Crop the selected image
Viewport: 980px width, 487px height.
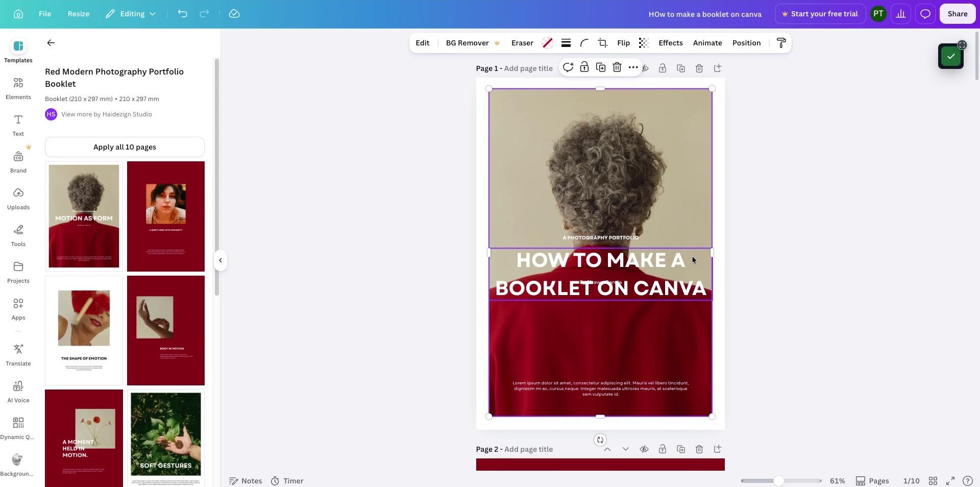coord(603,43)
